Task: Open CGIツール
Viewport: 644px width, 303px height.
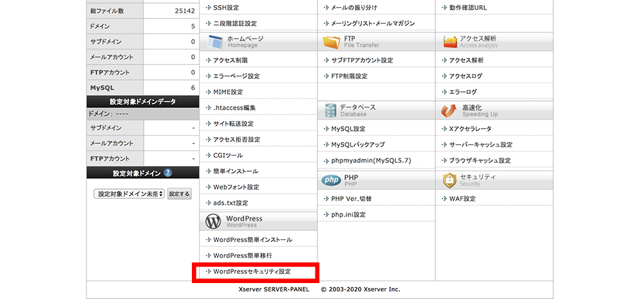Action: click(x=228, y=156)
